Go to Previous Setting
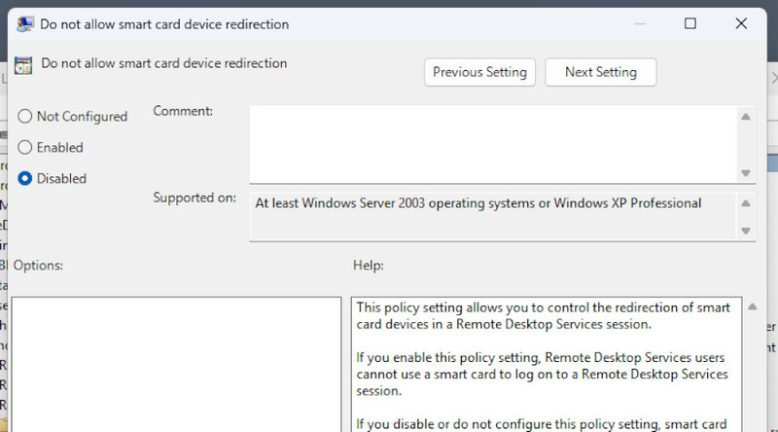Image resolution: width=778 pixels, height=432 pixels. [480, 72]
